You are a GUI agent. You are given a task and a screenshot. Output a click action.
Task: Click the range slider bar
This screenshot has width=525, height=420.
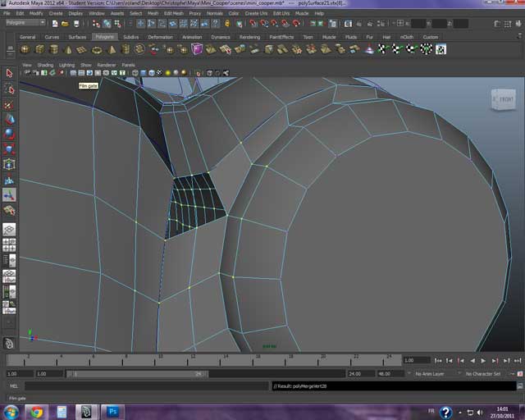point(137,374)
